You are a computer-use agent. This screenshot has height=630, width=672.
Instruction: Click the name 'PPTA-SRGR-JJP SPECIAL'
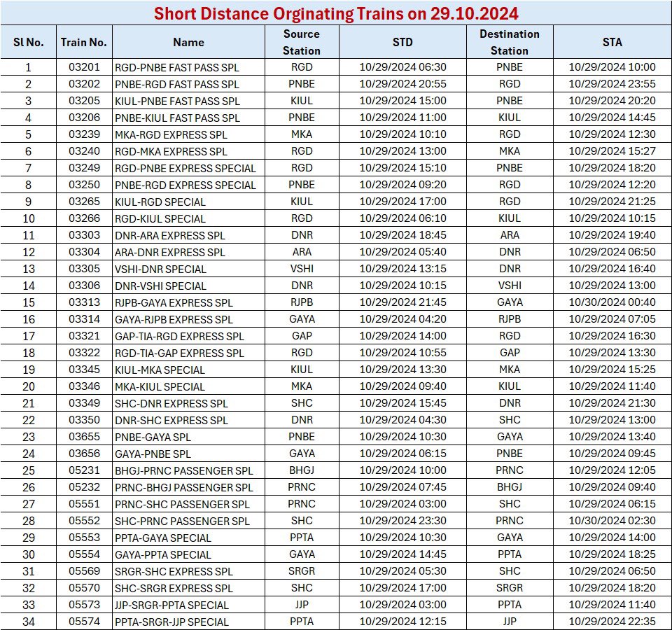[171, 622]
